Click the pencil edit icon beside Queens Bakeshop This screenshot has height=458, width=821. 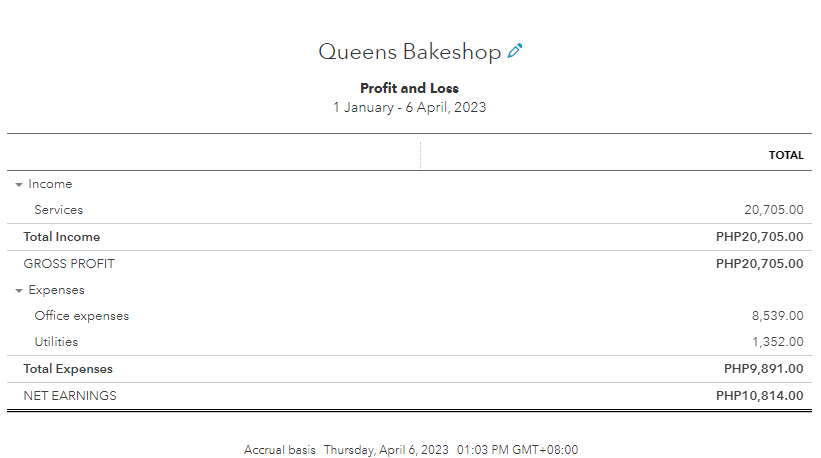pyautogui.click(x=515, y=51)
